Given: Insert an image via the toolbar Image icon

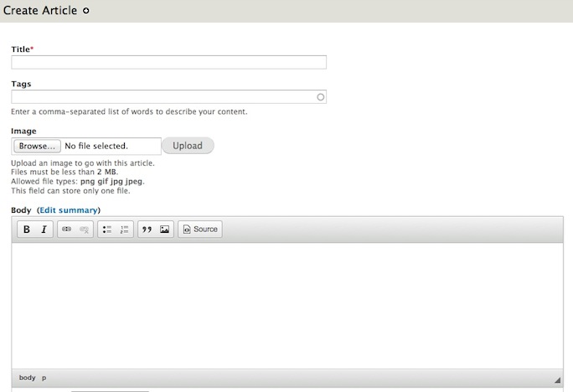Looking at the screenshot, I should pyautogui.click(x=164, y=229).
